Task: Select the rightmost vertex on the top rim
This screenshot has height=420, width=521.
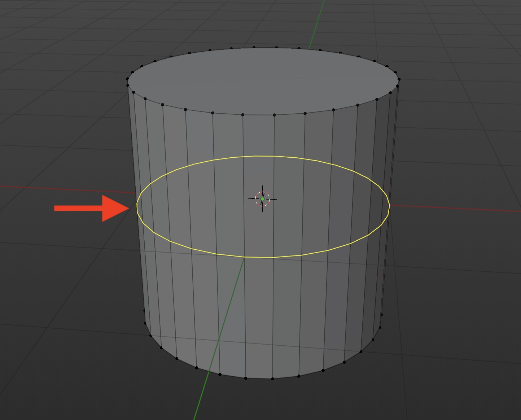Action: [399, 79]
